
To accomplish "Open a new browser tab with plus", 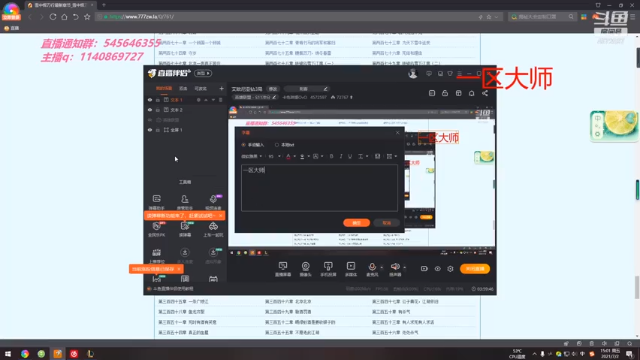I will point(104,5).
